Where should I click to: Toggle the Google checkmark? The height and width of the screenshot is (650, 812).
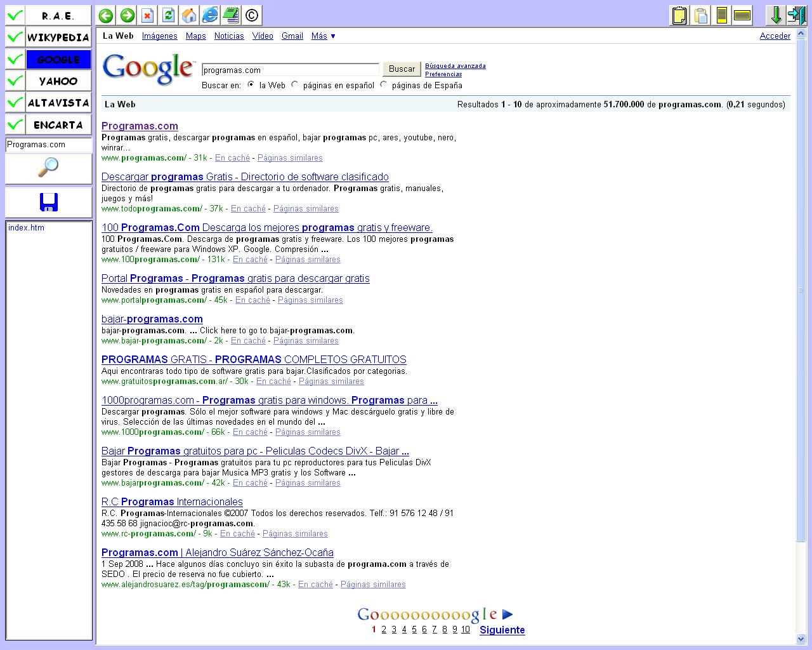click(15, 59)
